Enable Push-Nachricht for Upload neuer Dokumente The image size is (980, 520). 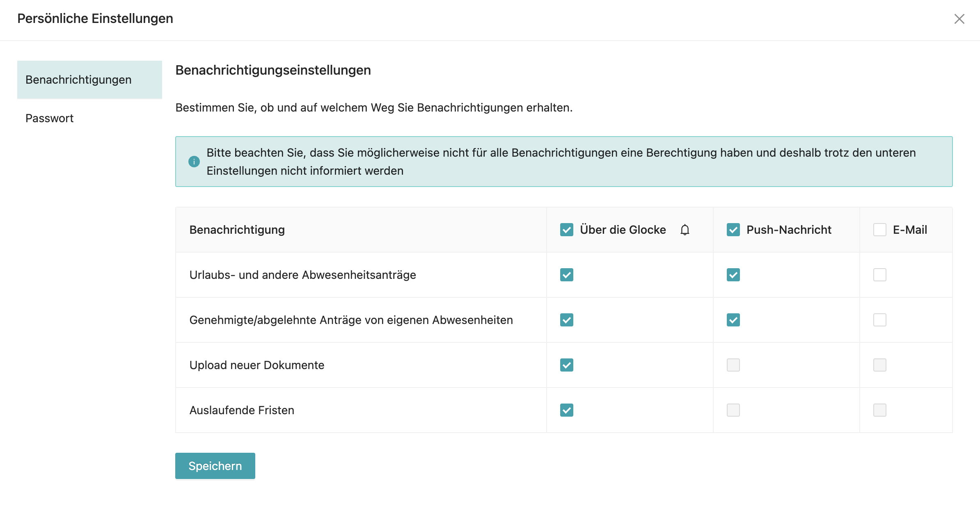733,365
